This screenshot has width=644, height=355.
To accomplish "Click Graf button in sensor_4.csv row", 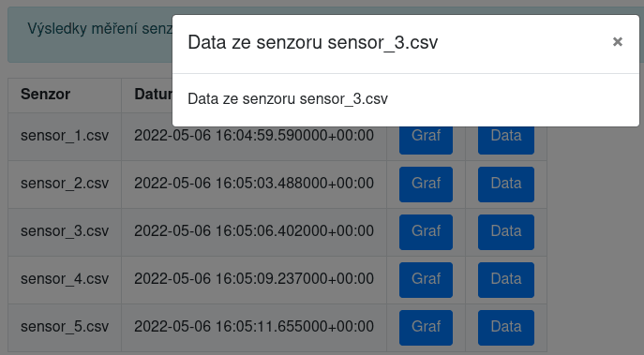I will [426, 280].
